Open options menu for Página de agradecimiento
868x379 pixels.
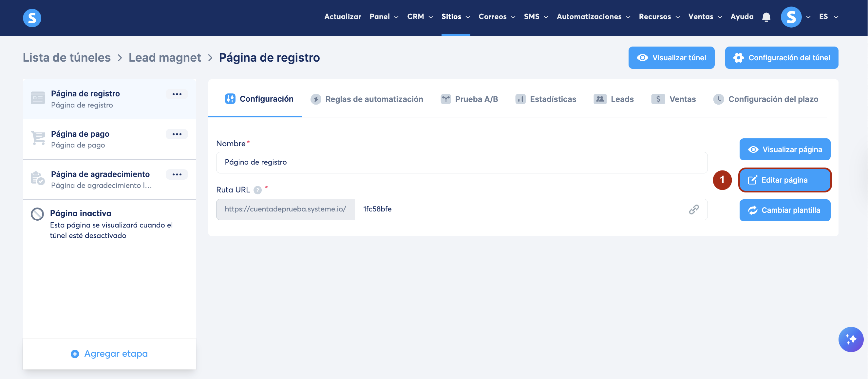tap(177, 174)
